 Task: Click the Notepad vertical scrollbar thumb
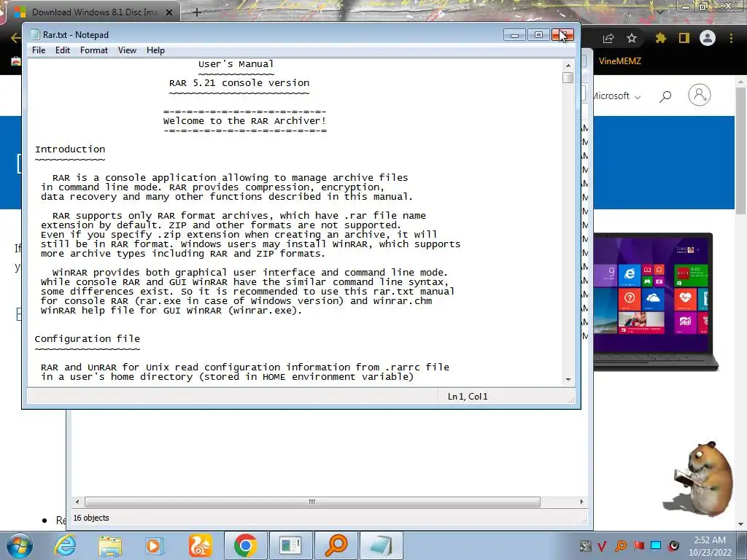[568, 77]
